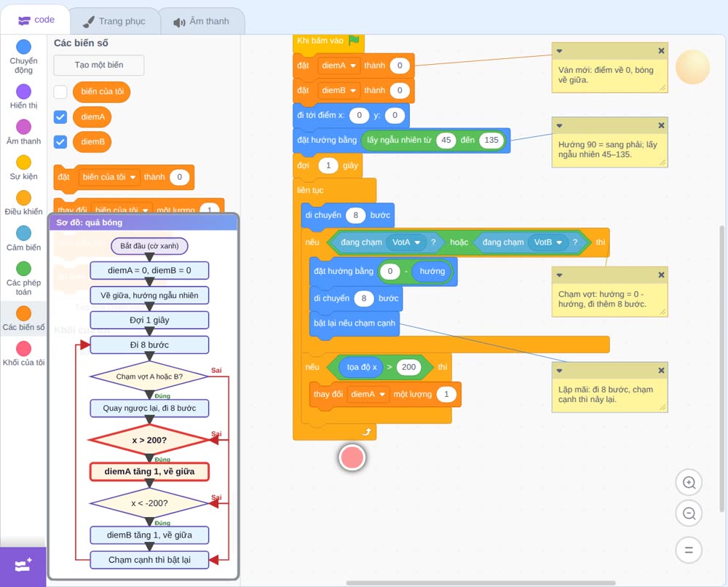The height and width of the screenshot is (587, 728).
Task: Close the 'Chạm vợt' comment note
Action: [x=661, y=275]
